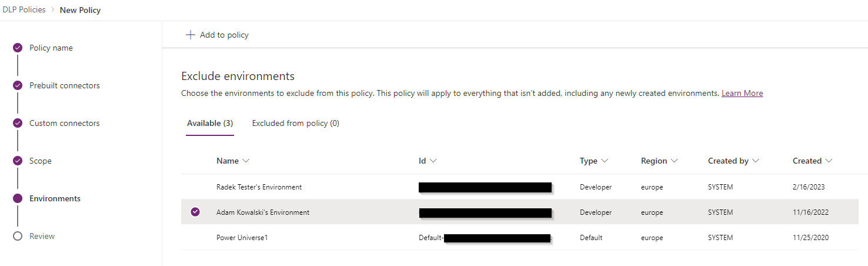
Task: Click the Policy name step checkmark icon
Action: pyautogui.click(x=18, y=48)
